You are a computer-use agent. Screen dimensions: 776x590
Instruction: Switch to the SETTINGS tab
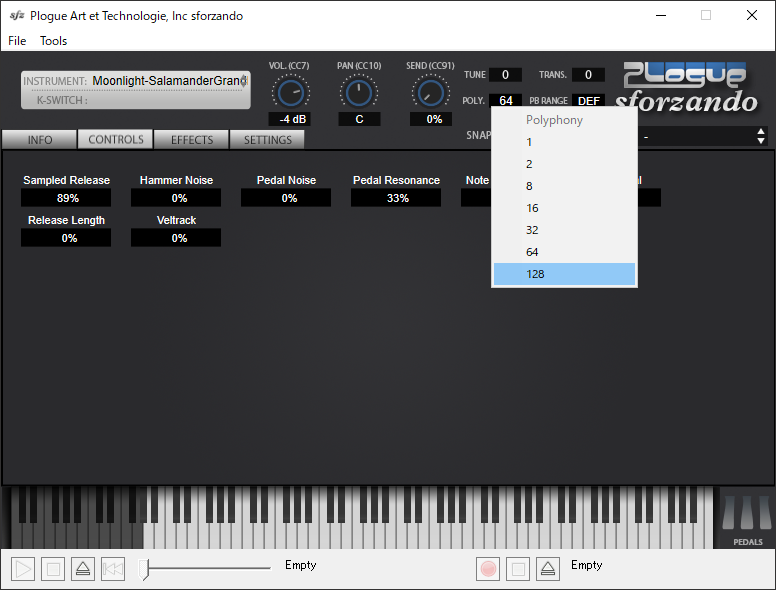[x=268, y=140]
